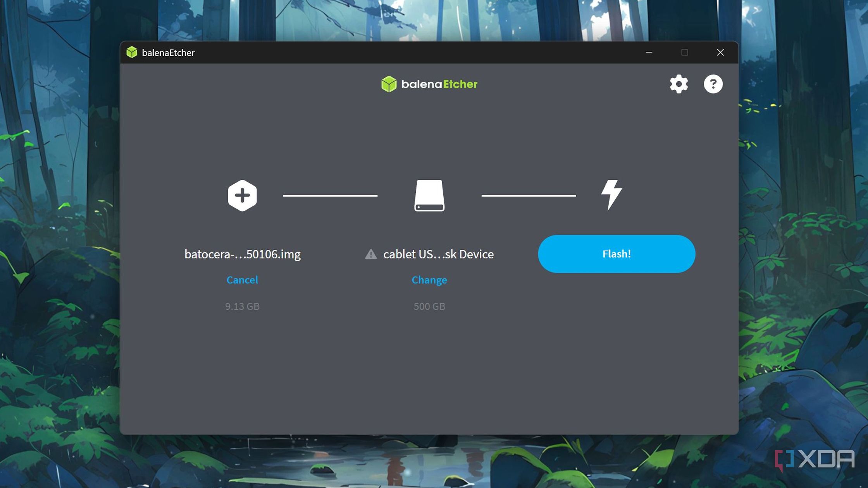Open the help question mark icon
Viewport: 868px width, 488px height.
(713, 84)
